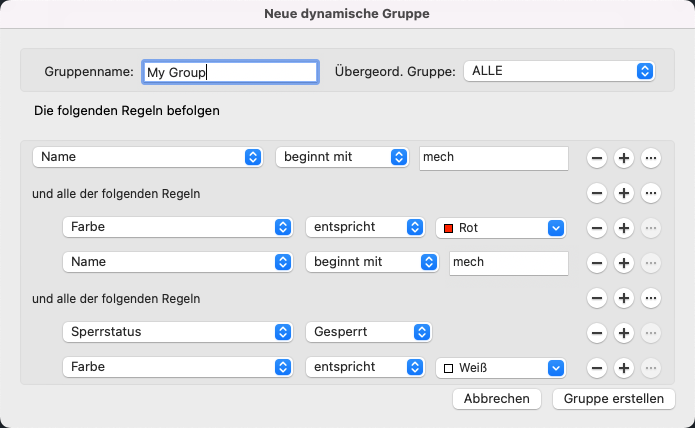695x428 pixels.
Task: Remove the Farbe Rot rule
Action: click(596, 228)
